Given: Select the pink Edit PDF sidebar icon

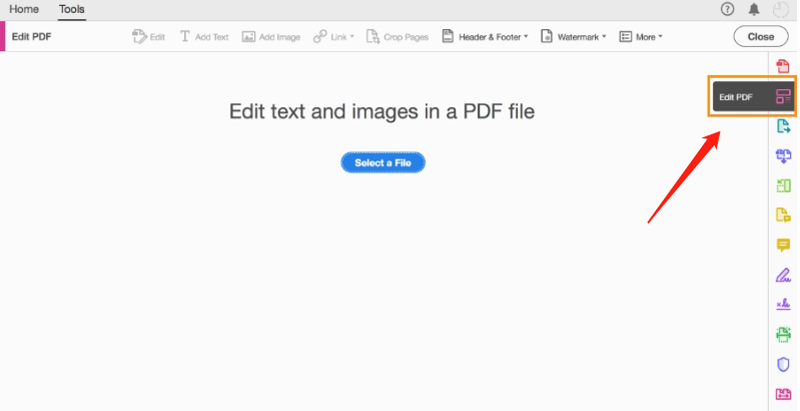Looking at the screenshot, I should pyautogui.click(x=783, y=96).
